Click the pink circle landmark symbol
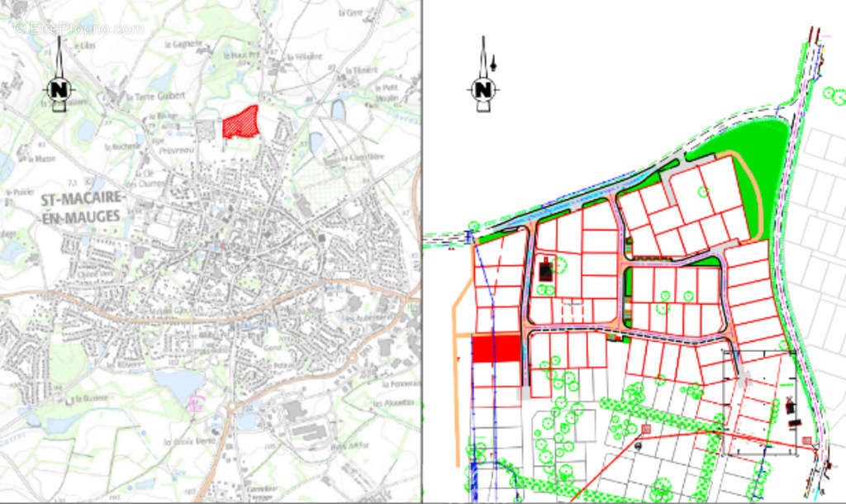Viewport: 846px width, 504px height. (x=196, y=402)
